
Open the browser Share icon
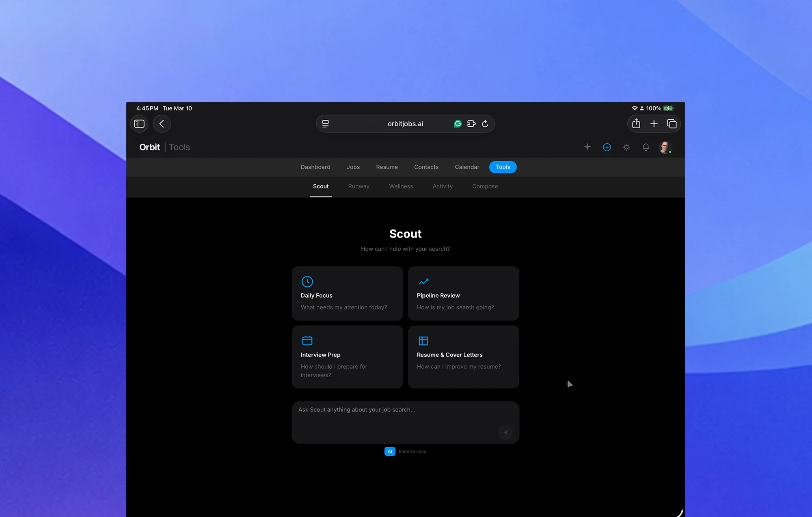click(636, 123)
